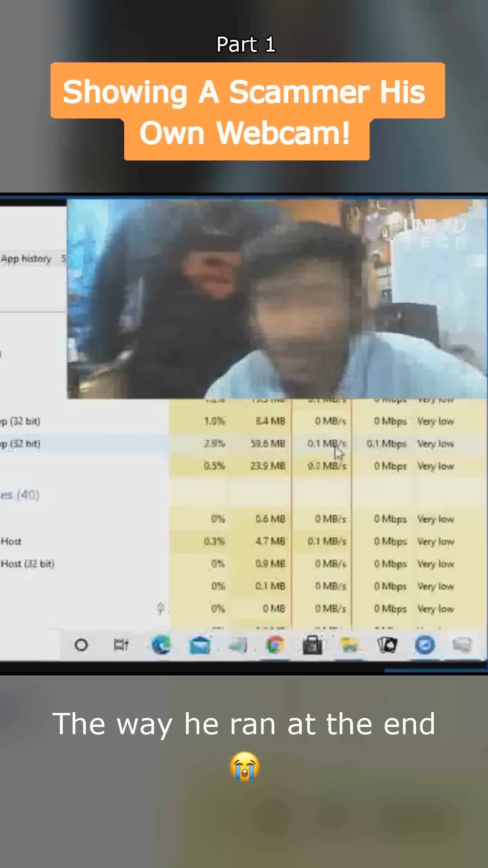Click the 0 Mbps network value in the 8.4 MB row
This screenshot has width=488, height=868.
pos(390,421)
